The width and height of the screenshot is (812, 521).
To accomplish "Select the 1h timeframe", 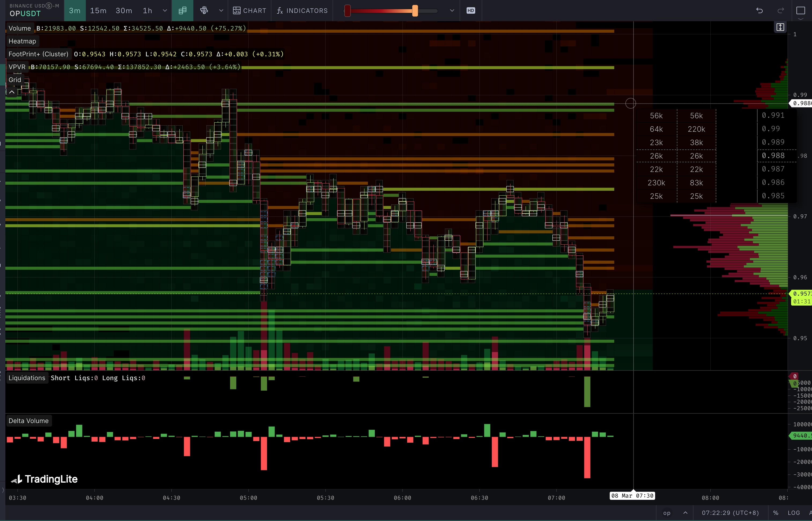I will (147, 10).
